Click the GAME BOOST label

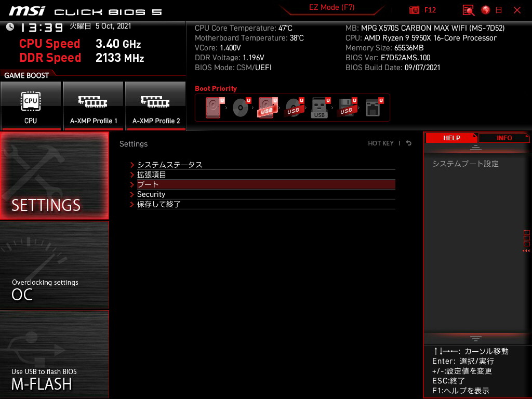26,75
